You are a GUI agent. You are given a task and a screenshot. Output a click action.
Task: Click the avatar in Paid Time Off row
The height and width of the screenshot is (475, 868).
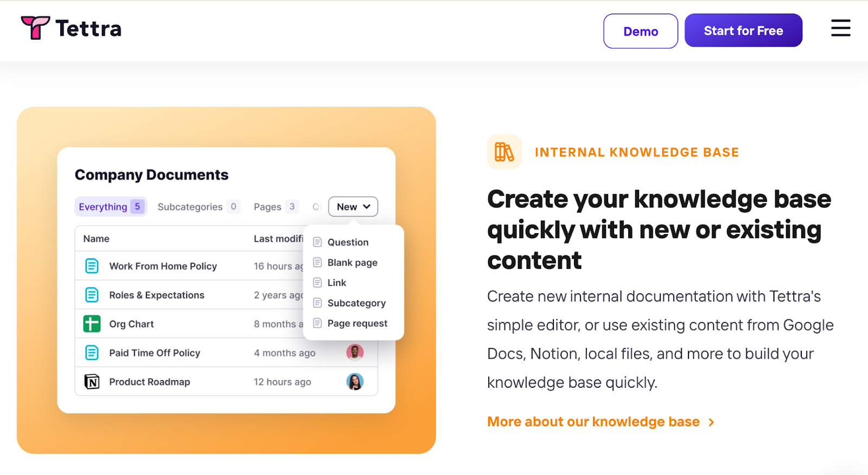click(355, 352)
